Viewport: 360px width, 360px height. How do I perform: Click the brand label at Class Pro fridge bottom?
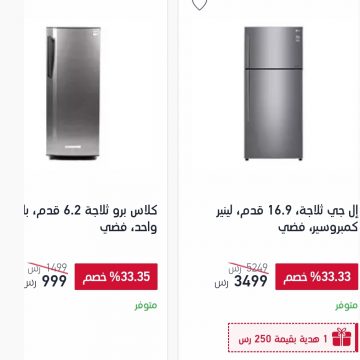73,147
